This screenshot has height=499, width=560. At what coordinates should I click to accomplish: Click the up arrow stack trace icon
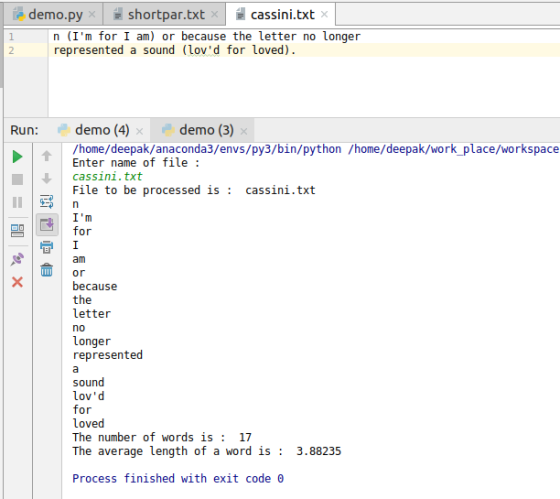tap(46, 156)
